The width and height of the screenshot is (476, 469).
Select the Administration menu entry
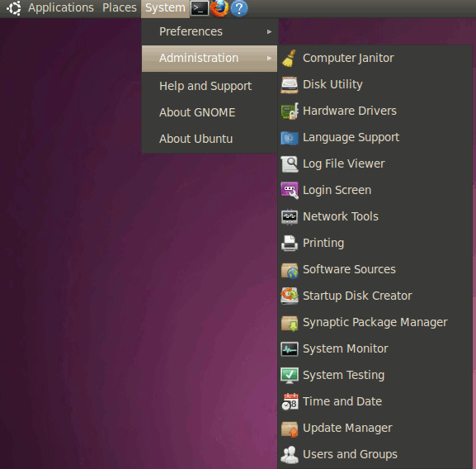click(x=210, y=59)
